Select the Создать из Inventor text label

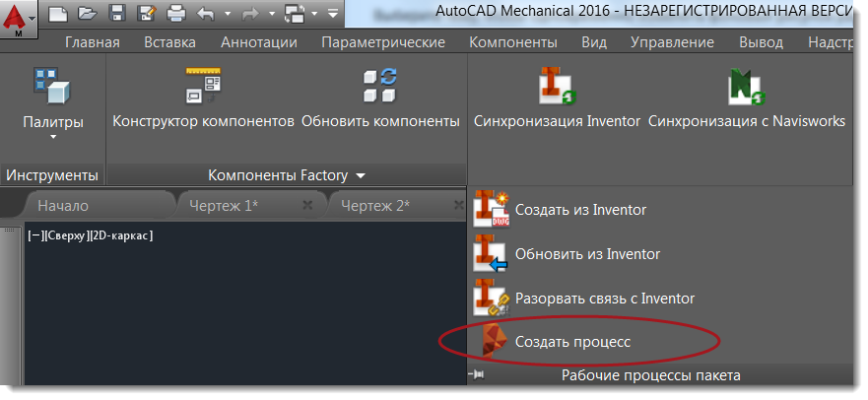[580, 210]
